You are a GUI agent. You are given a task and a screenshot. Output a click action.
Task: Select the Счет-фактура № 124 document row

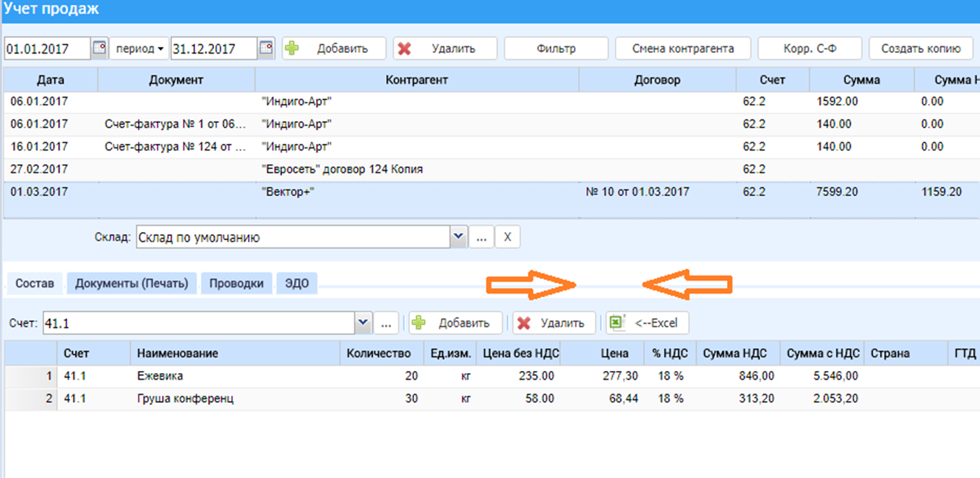tap(491, 147)
